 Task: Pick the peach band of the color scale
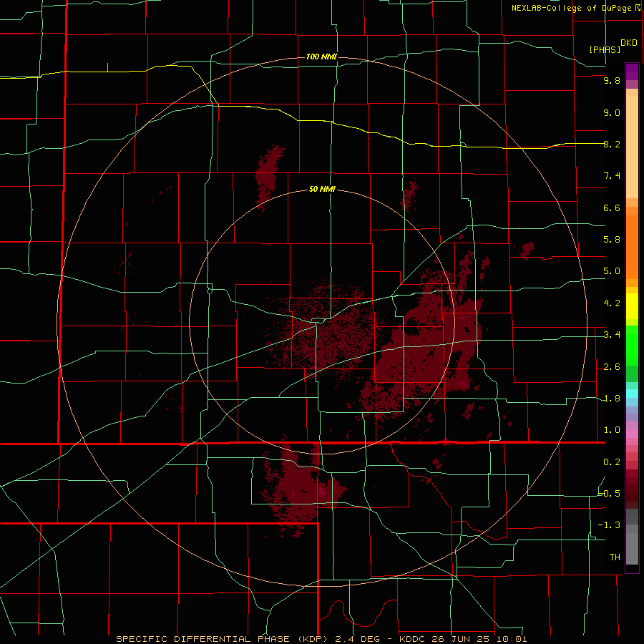point(632,147)
